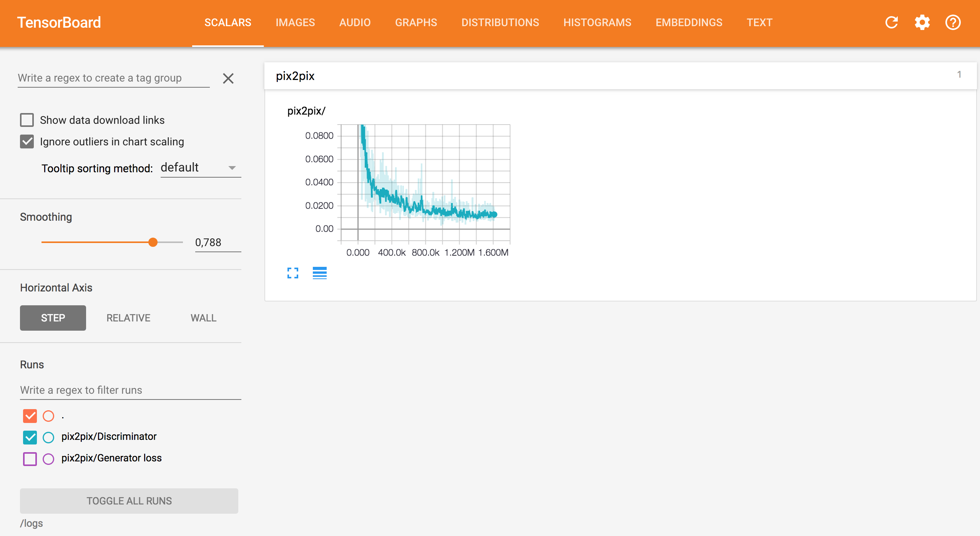This screenshot has width=980, height=536.
Task: Open the settings gear icon
Action: tap(922, 23)
